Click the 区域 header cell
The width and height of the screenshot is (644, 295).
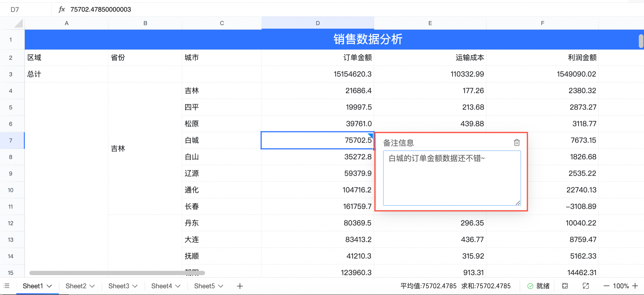click(66, 58)
